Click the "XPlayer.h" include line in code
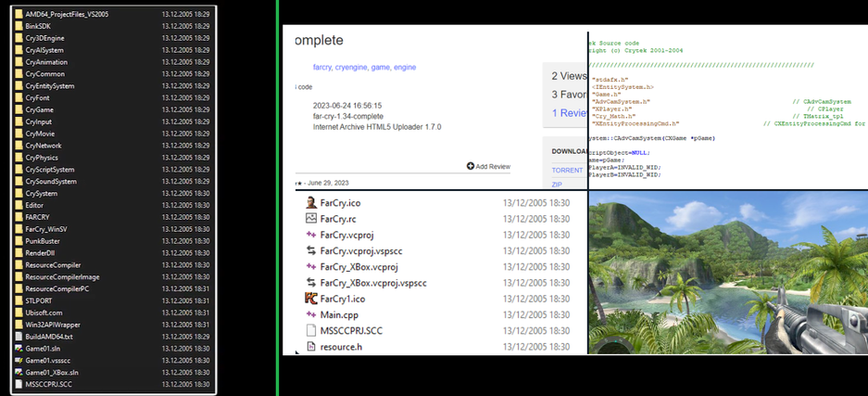The width and height of the screenshot is (868, 396). 610,109
